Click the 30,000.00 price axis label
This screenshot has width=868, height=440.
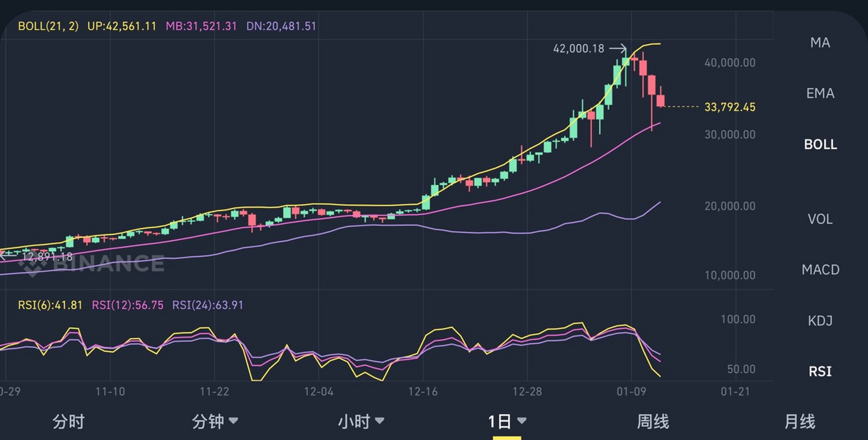coord(730,134)
